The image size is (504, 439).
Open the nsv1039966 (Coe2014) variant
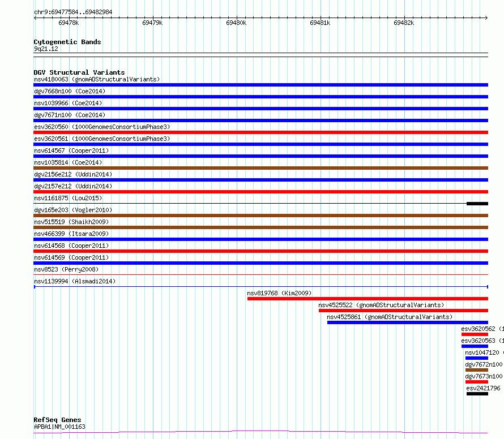click(x=68, y=103)
